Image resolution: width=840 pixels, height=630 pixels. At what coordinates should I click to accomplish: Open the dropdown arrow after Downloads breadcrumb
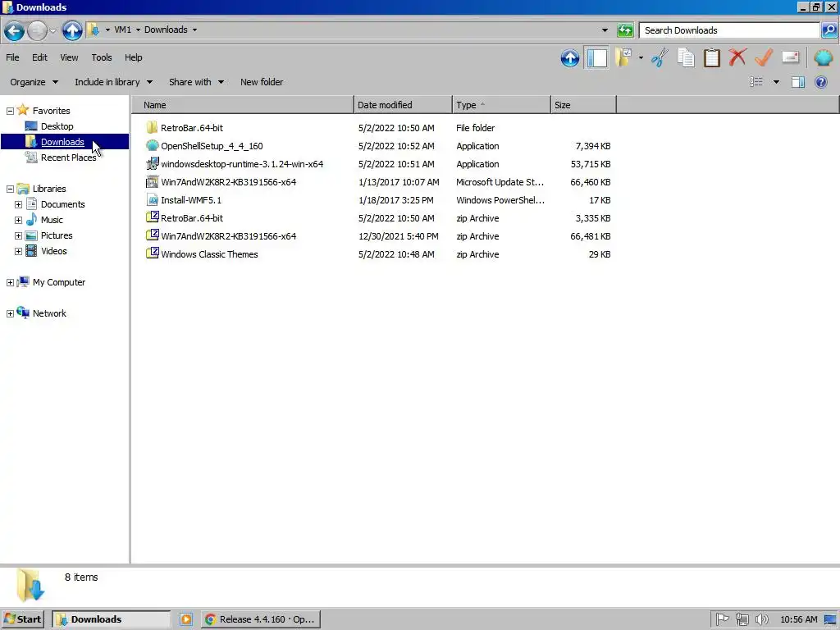point(194,30)
